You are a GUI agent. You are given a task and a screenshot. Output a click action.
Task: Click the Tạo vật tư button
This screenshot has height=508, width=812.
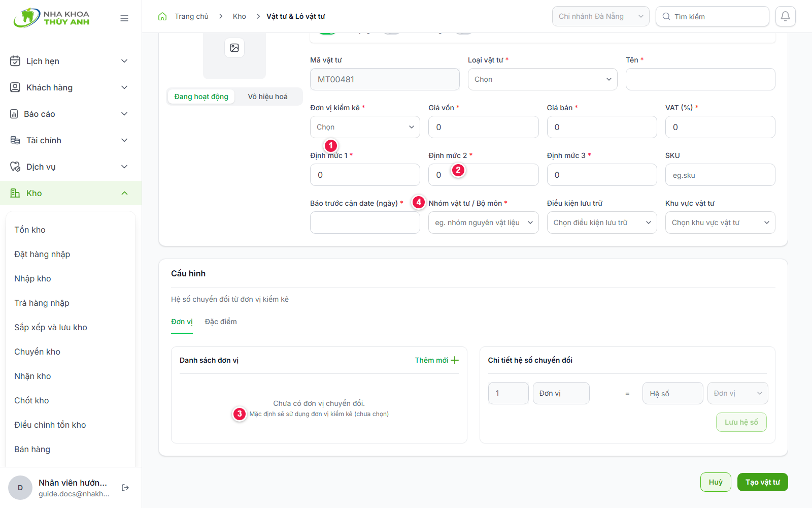[x=763, y=482]
